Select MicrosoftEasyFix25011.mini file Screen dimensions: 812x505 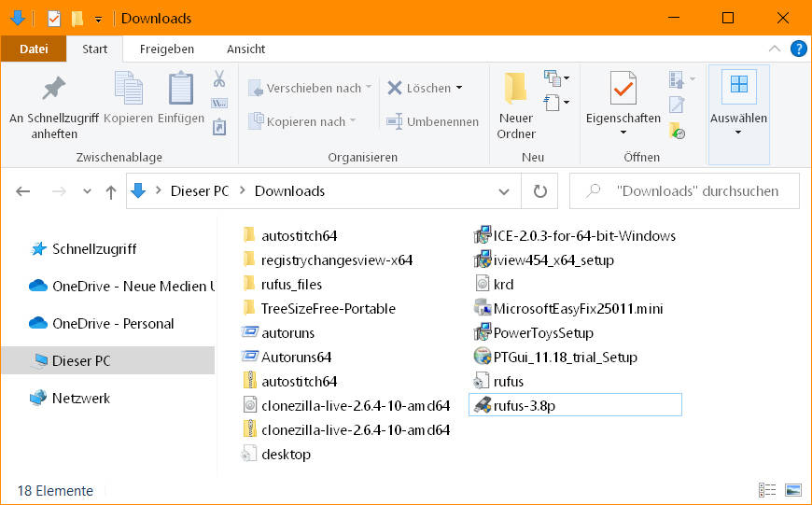coord(568,308)
